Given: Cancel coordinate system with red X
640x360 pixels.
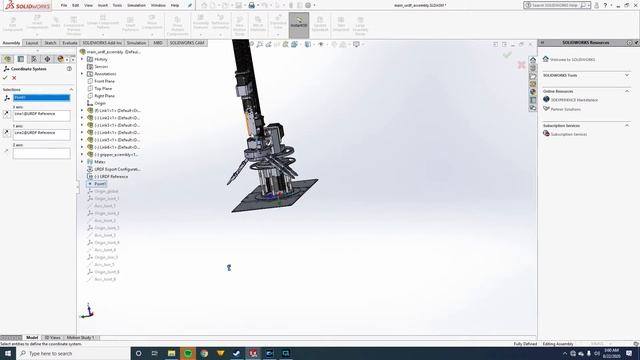Looking at the screenshot, I should [14, 78].
